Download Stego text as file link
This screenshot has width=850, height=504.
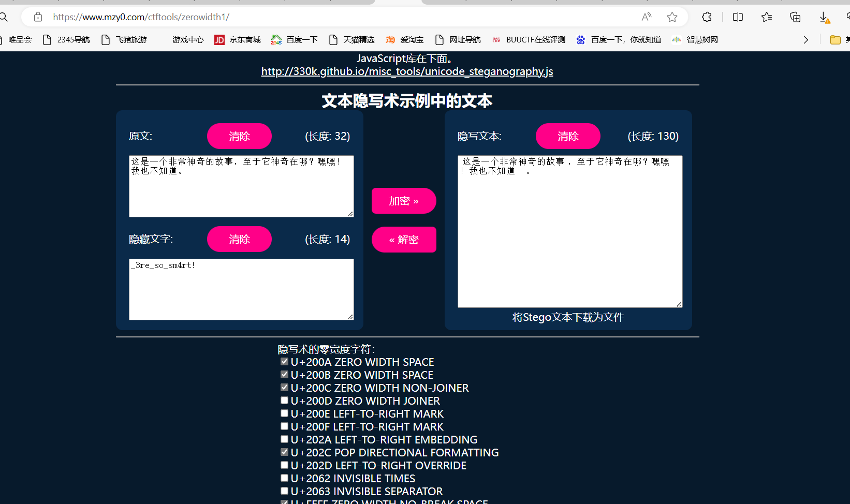(x=568, y=317)
